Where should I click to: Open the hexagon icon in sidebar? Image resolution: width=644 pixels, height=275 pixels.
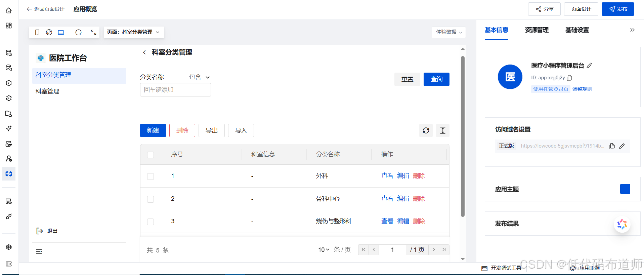pyautogui.click(x=9, y=83)
